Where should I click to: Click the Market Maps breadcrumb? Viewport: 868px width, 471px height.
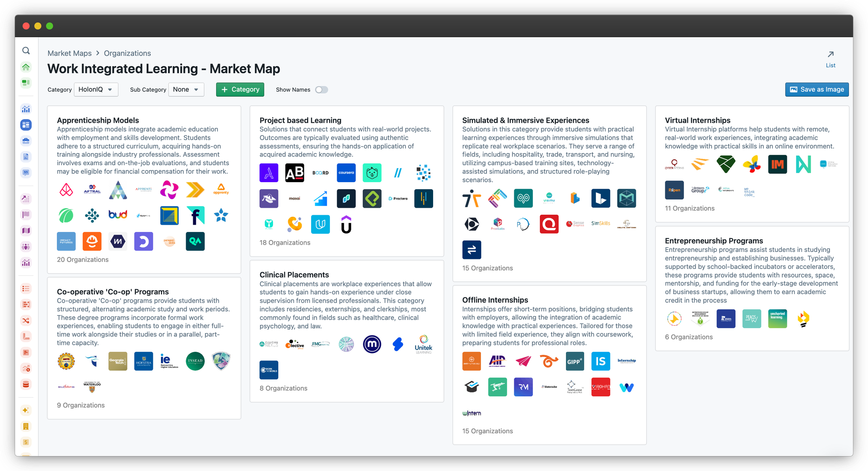[x=69, y=53]
